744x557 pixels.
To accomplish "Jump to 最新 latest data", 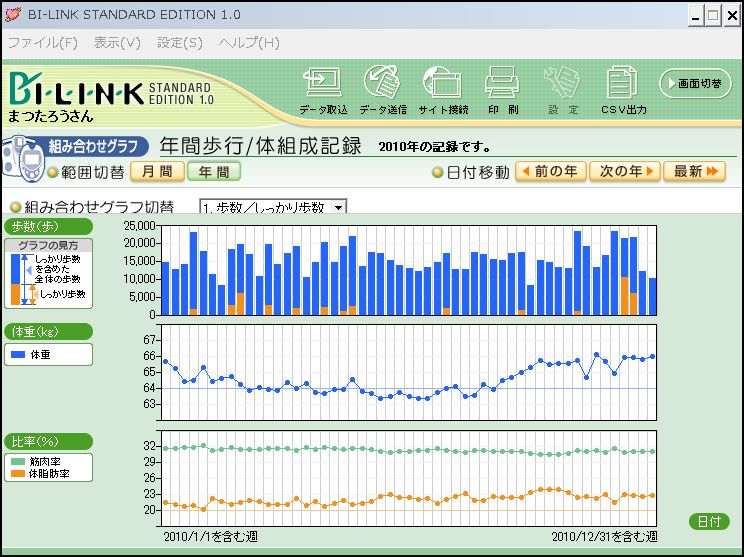I will point(695,171).
